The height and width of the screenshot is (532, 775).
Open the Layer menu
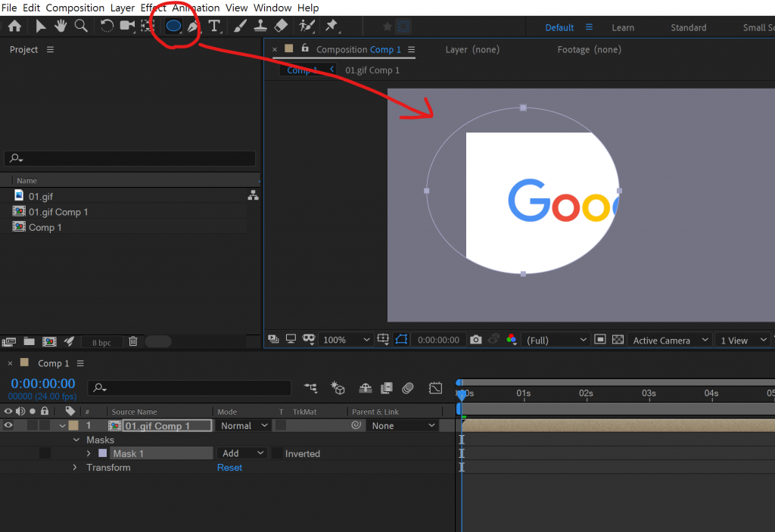[122, 8]
